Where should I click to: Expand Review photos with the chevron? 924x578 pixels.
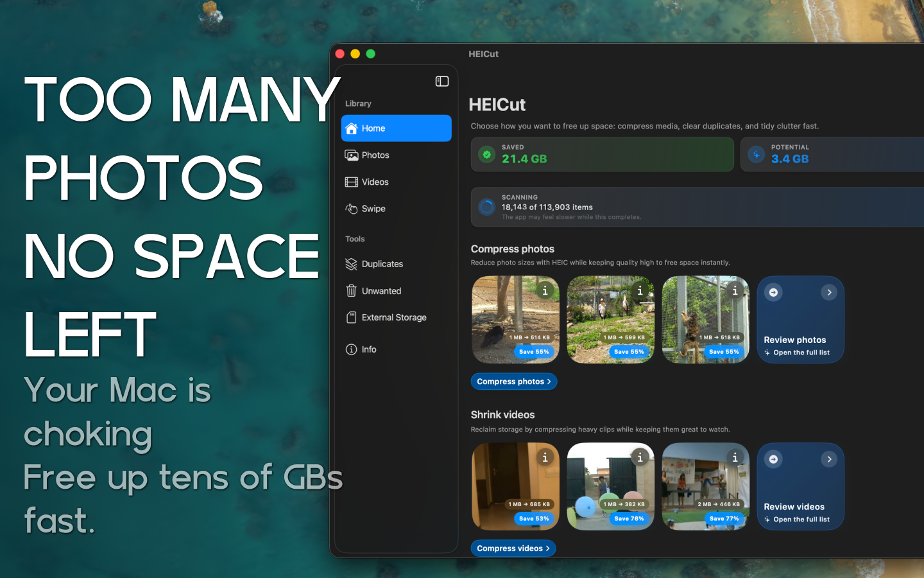tap(829, 292)
